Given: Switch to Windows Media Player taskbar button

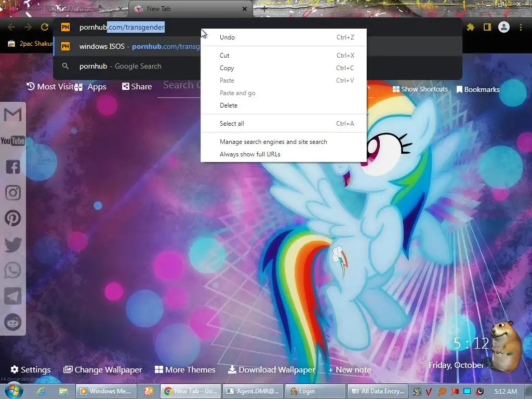Looking at the screenshot, I should (x=106, y=391).
